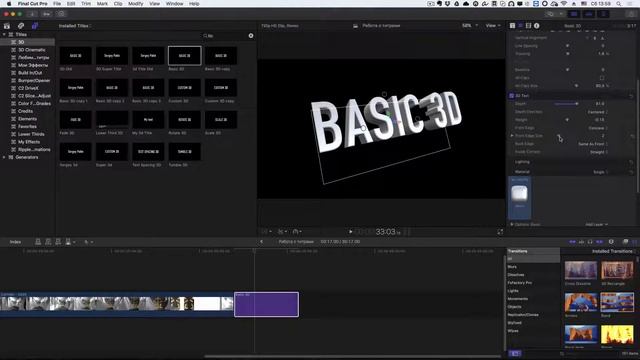Open the Front Edge dropdown
This screenshot has height=360, width=640.
coord(598,128)
